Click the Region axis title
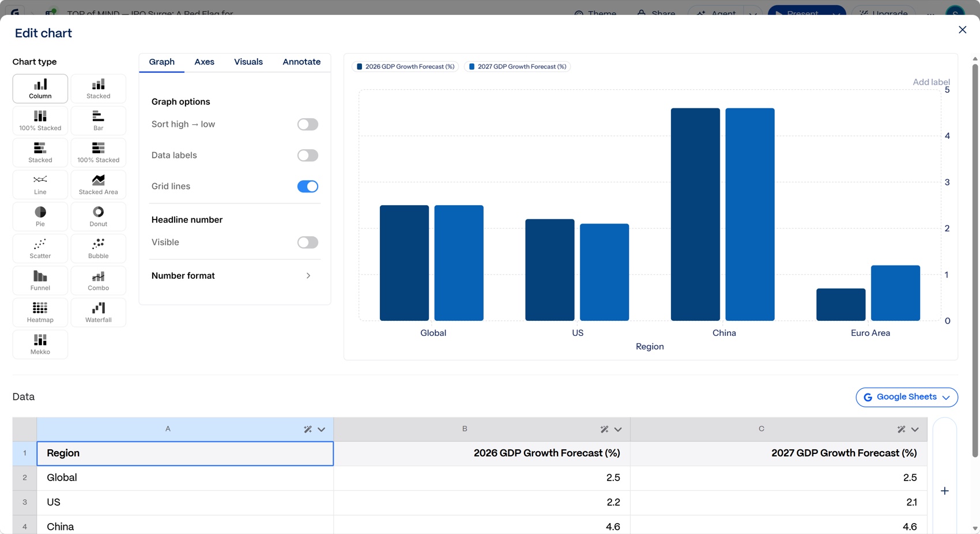This screenshot has width=980, height=534. tap(650, 347)
